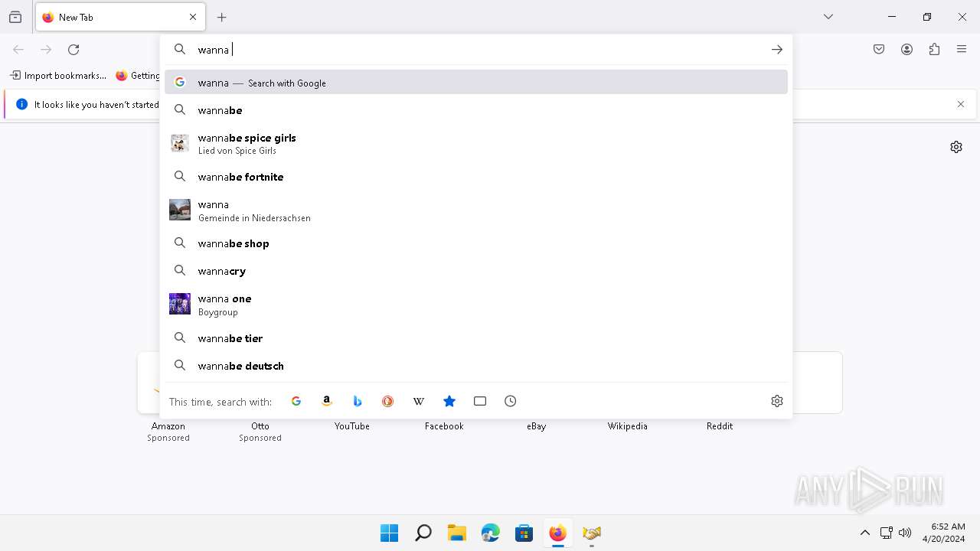The image size is (980, 551).
Task: Launch Microsoft Edge from taskbar
Action: coord(490,533)
